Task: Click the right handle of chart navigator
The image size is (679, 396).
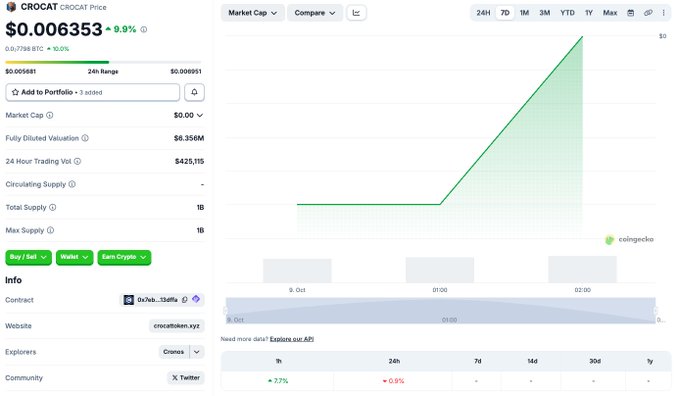Action: pyautogui.click(x=656, y=310)
